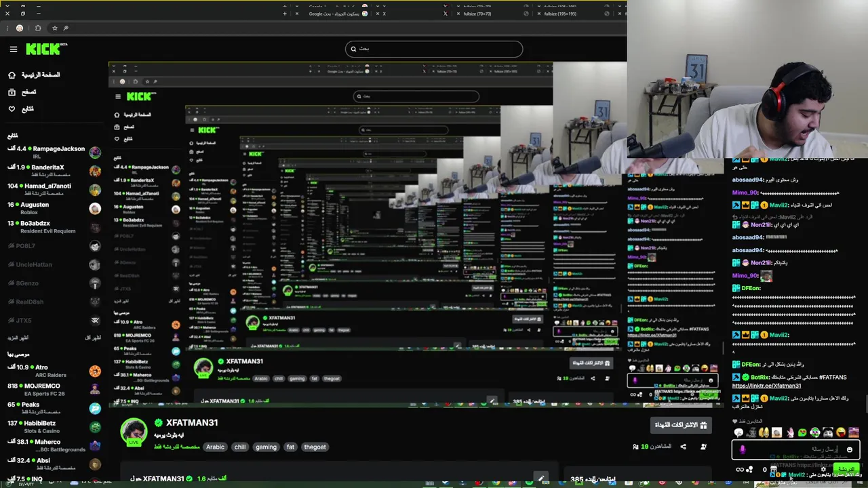Open a new browser tab with plus
The image size is (868, 488).
pos(285,14)
